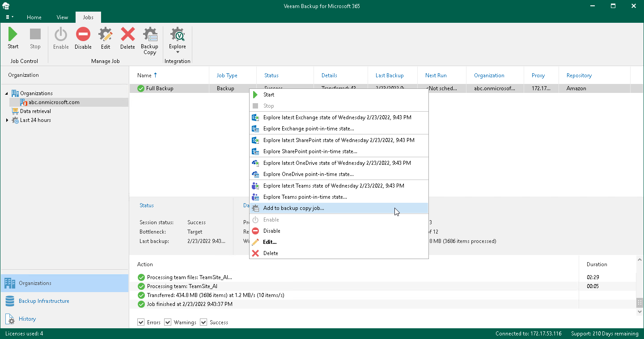Click the Stop job ribbon icon
Screen dimensions: 644x339
[x=35, y=38]
